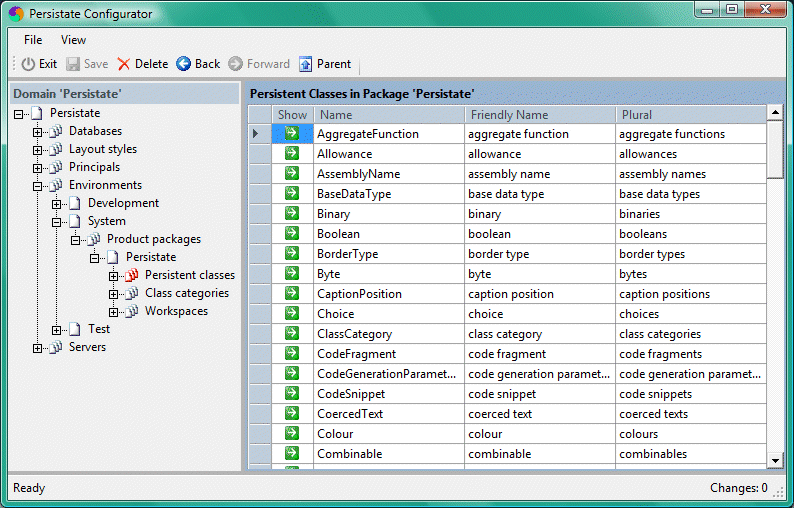Expand the Layout styles node
This screenshot has width=794, height=508.
pyautogui.click(x=37, y=150)
